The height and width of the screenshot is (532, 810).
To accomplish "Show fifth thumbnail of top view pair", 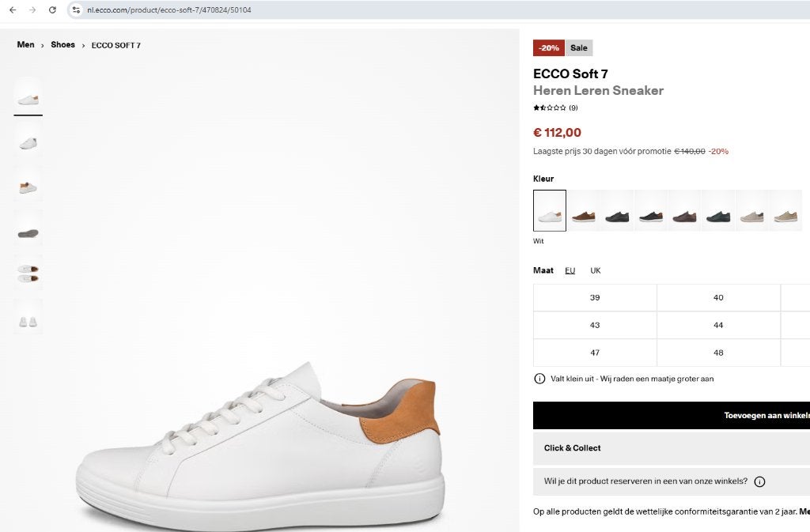I will (x=28, y=274).
